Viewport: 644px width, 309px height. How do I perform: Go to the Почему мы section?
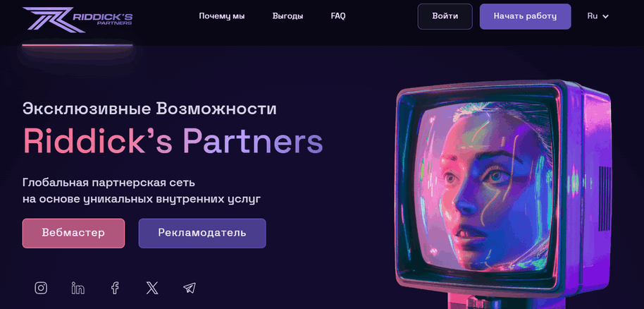point(222,16)
